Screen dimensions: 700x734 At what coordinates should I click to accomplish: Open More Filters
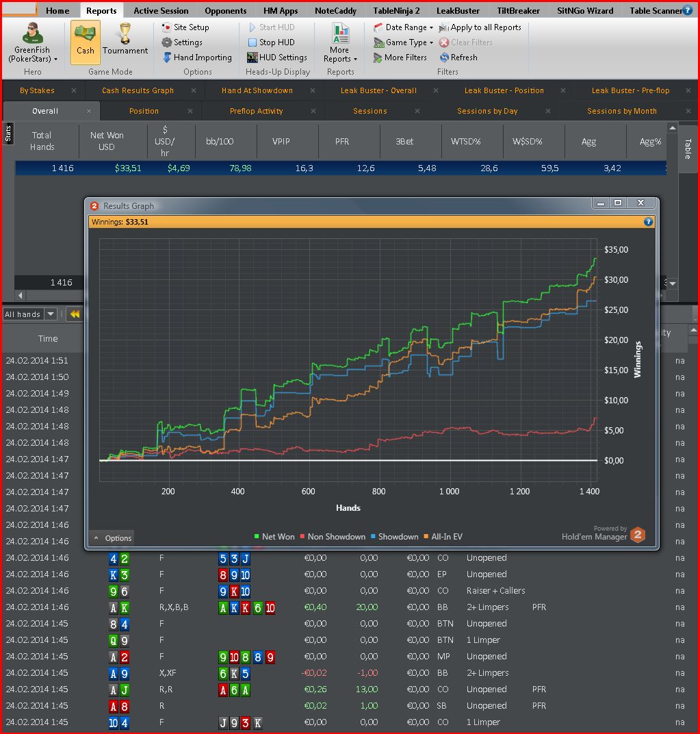tap(400, 57)
